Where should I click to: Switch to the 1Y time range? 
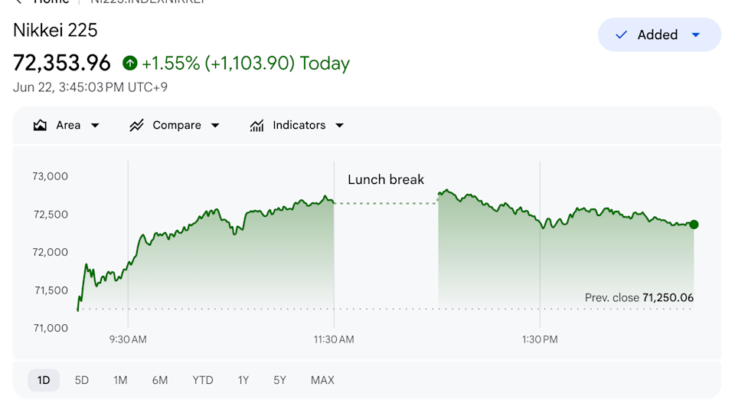pyautogui.click(x=243, y=380)
